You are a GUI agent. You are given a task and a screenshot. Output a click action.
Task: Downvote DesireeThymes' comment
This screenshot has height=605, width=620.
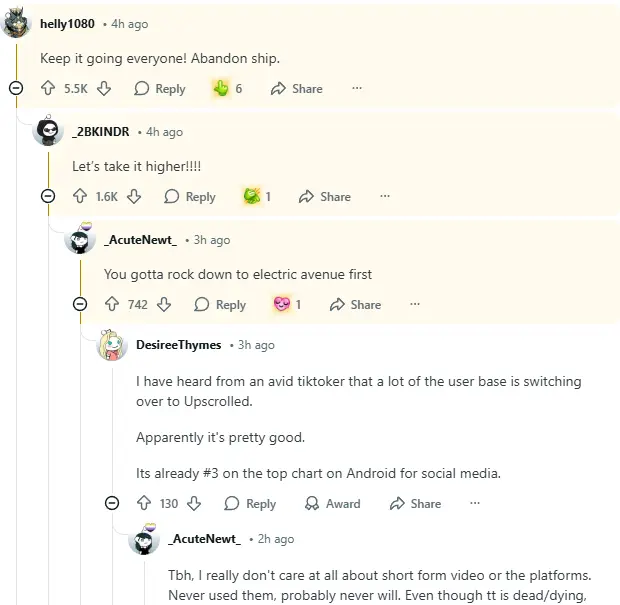(194, 504)
